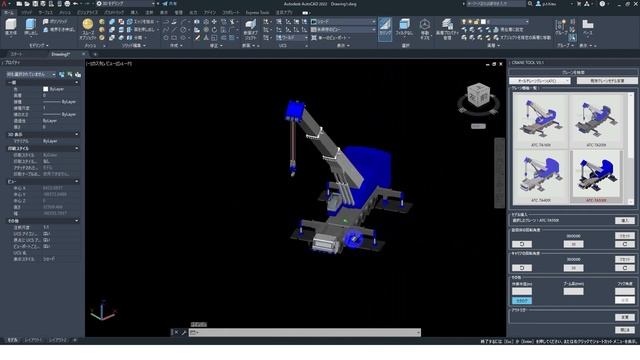Open the Base (ベース) view tool

pos(587,27)
